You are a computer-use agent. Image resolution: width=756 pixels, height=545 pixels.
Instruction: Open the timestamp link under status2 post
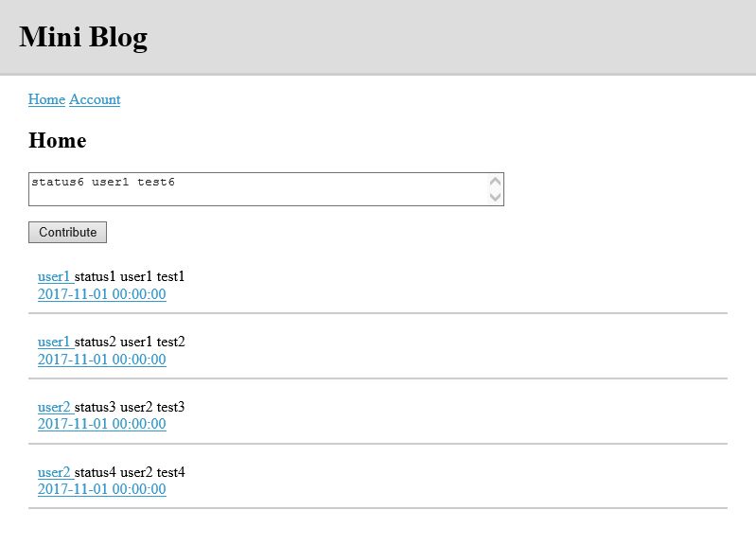coord(102,359)
